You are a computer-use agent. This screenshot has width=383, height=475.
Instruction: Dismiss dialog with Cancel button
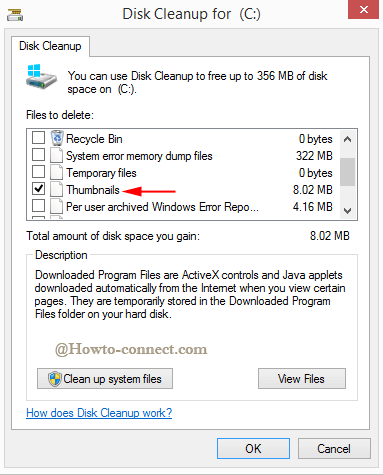tap(334, 449)
